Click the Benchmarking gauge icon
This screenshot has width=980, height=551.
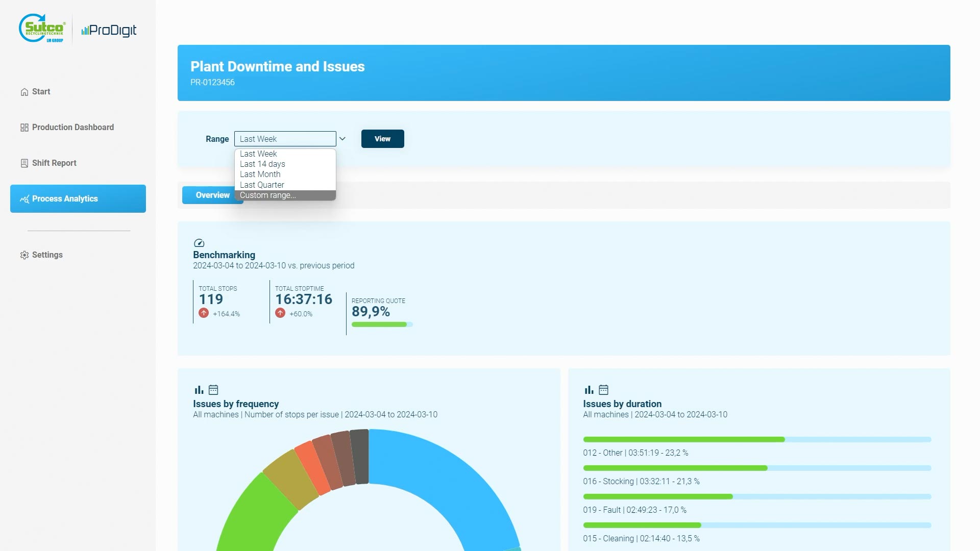199,243
